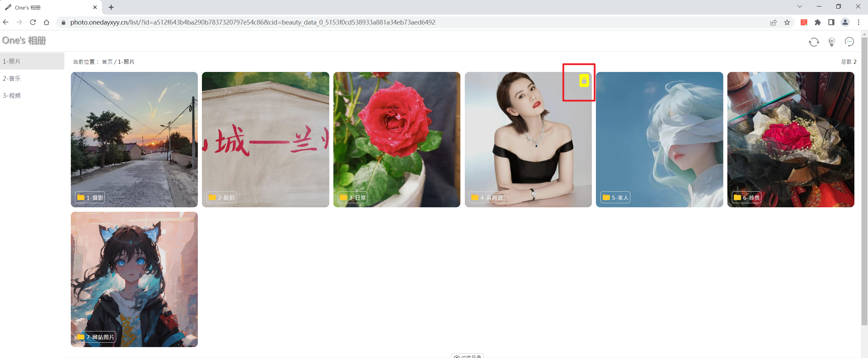Click the refresh/sync icon in album header
This screenshot has width=868, height=358.
pyautogui.click(x=814, y=42)
